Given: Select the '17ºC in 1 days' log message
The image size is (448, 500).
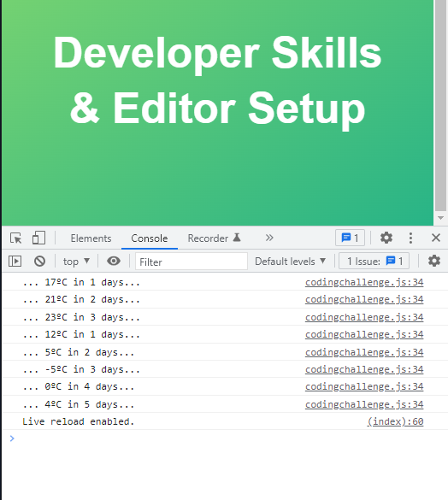Looking at the screenshot, I should [81, 282].
